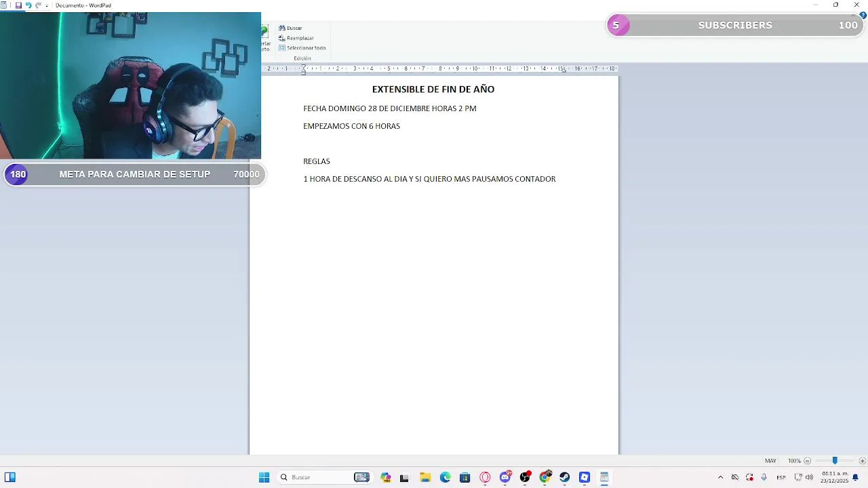The width and height of the screenshot is (868, 488).
Task: Zoom out with the minus button
Action: (807, 461)
